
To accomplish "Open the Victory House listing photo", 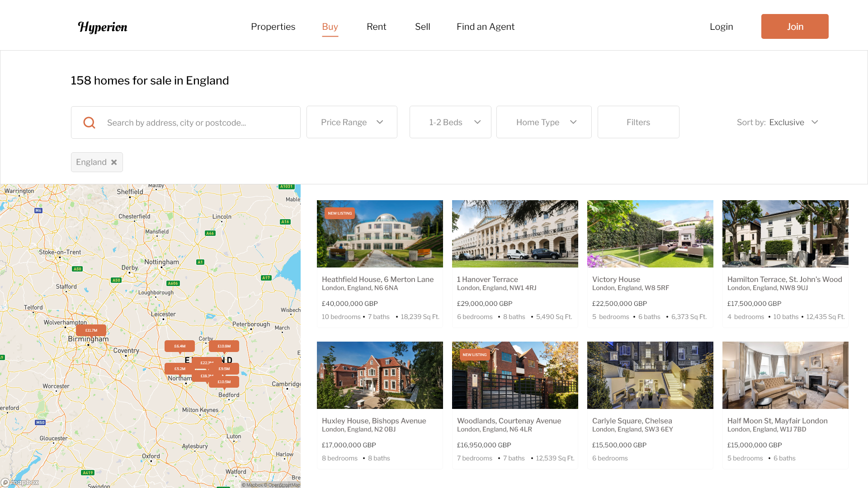I will (x=650, y=234).
